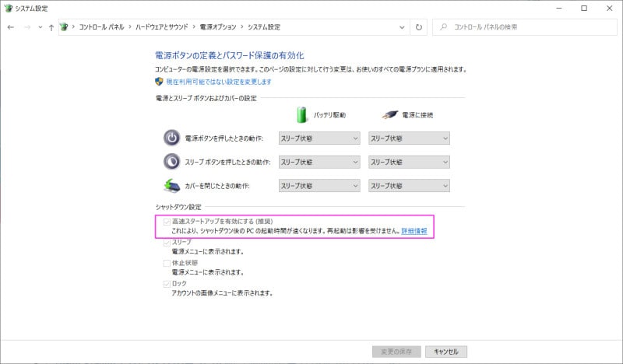The image size is (623, 364).
Task: Click the 電源に接続 column label
Action: point(417,115)
